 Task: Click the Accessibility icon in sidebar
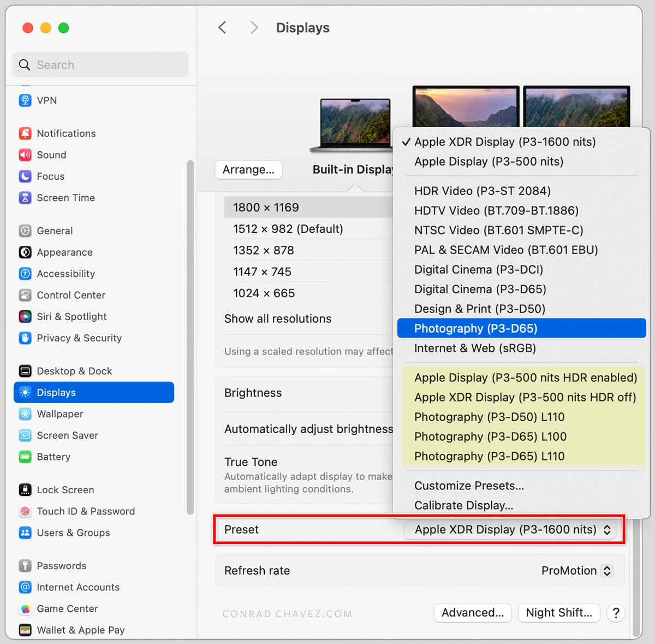pos(25,274)
